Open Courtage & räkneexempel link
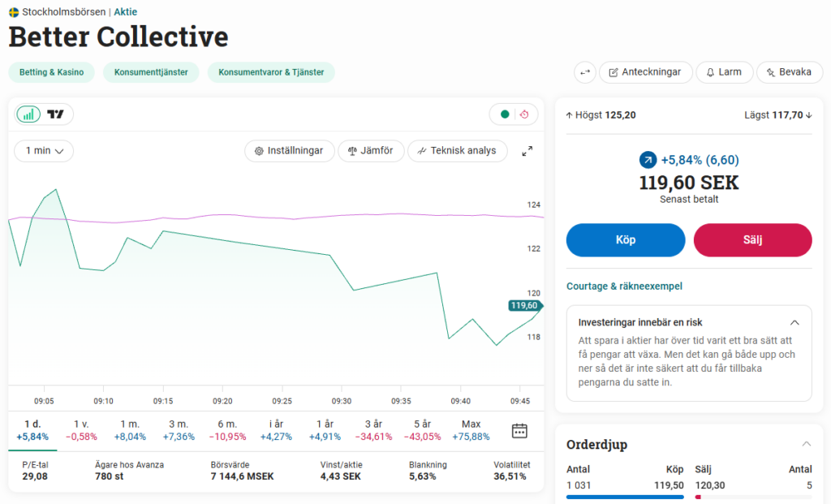This screenshot has height=504, width=831. (x=624, y=286)
